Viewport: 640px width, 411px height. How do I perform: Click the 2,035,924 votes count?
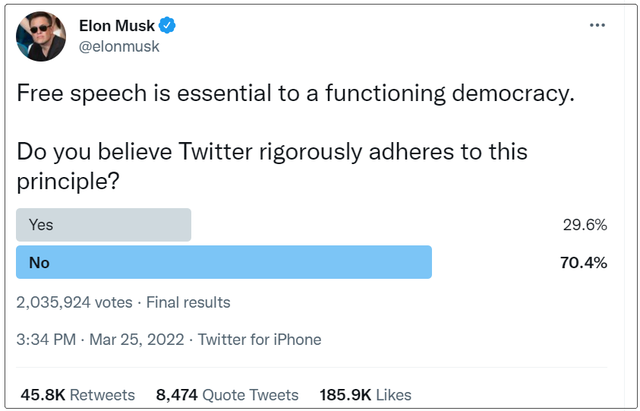tap(74, 302)
